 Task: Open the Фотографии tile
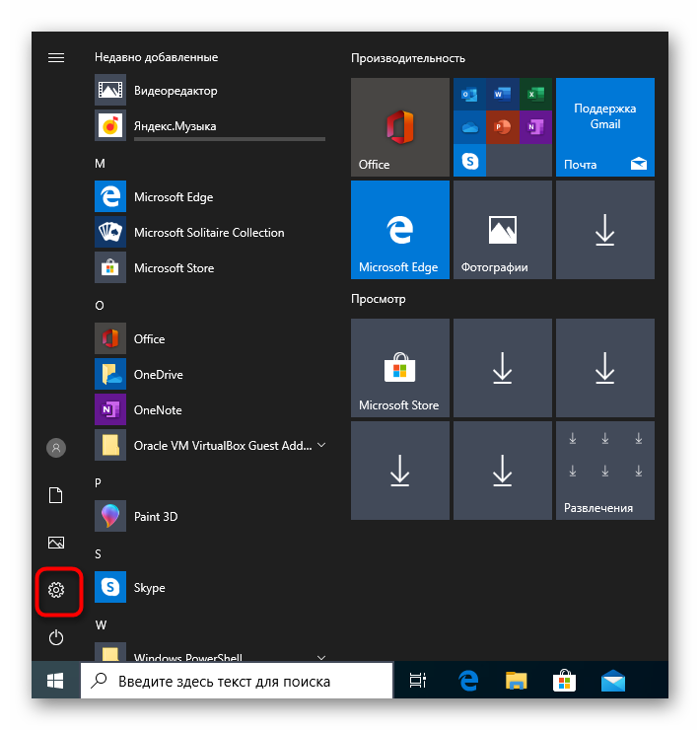click(x=503, y=230)
